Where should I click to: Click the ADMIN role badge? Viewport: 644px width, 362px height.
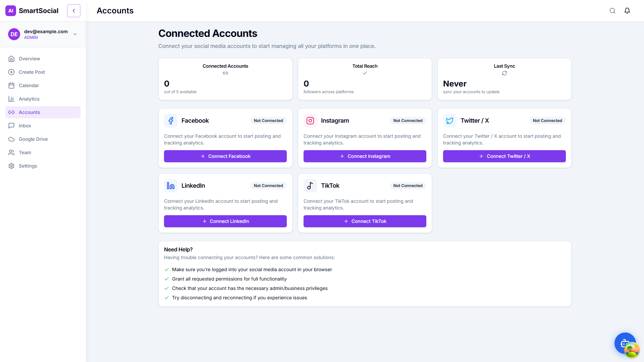point(31,38)
